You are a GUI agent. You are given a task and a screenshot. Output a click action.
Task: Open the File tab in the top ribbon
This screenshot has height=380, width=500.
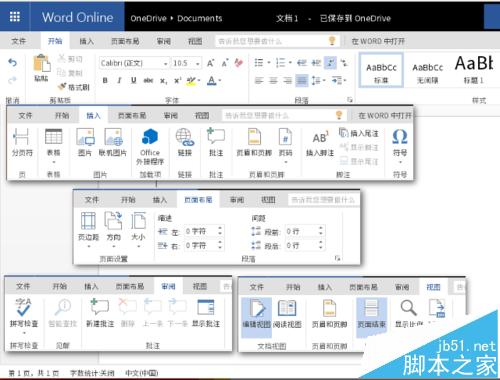click(x=19, y=41)
